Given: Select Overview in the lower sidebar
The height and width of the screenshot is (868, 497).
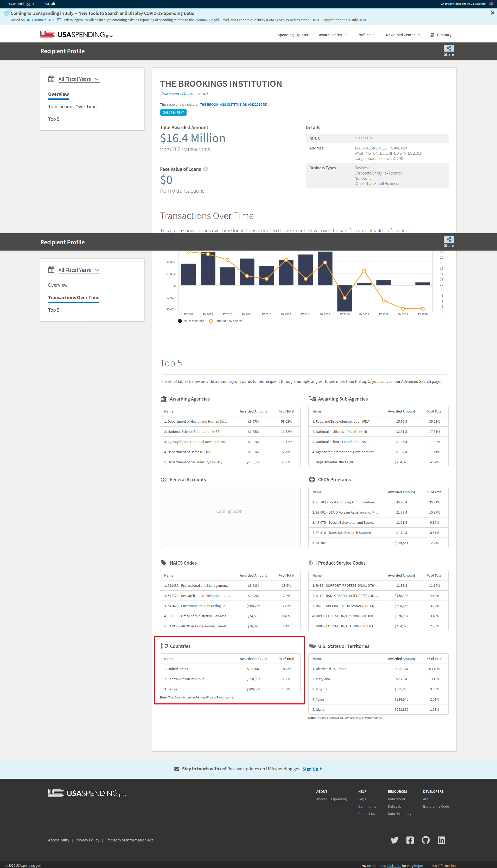Looking at the screenshot, I should click(58, 285).
